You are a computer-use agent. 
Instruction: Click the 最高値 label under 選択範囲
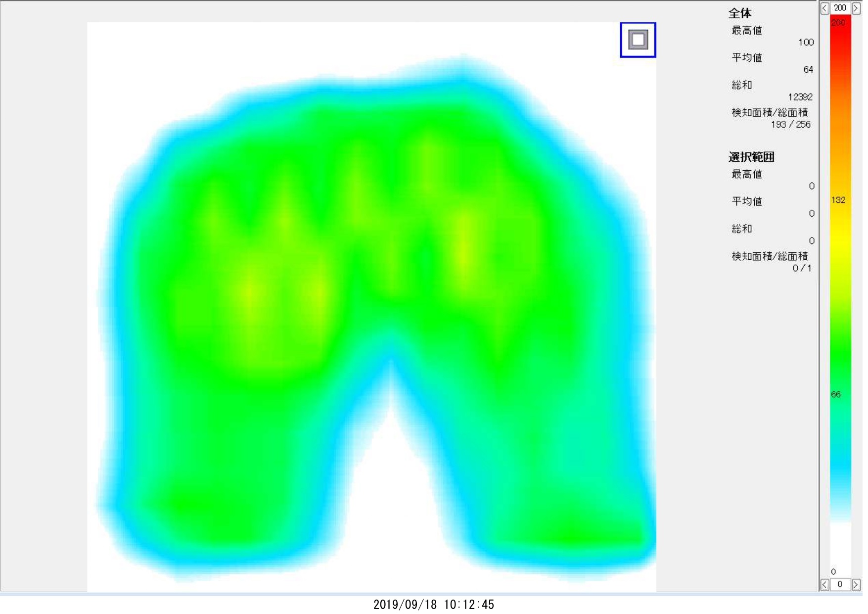(747, 174)
